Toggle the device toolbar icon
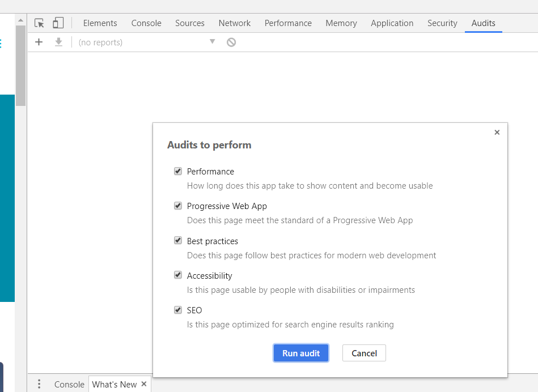Viewport: 538px width, 392px height. [58, 23]
